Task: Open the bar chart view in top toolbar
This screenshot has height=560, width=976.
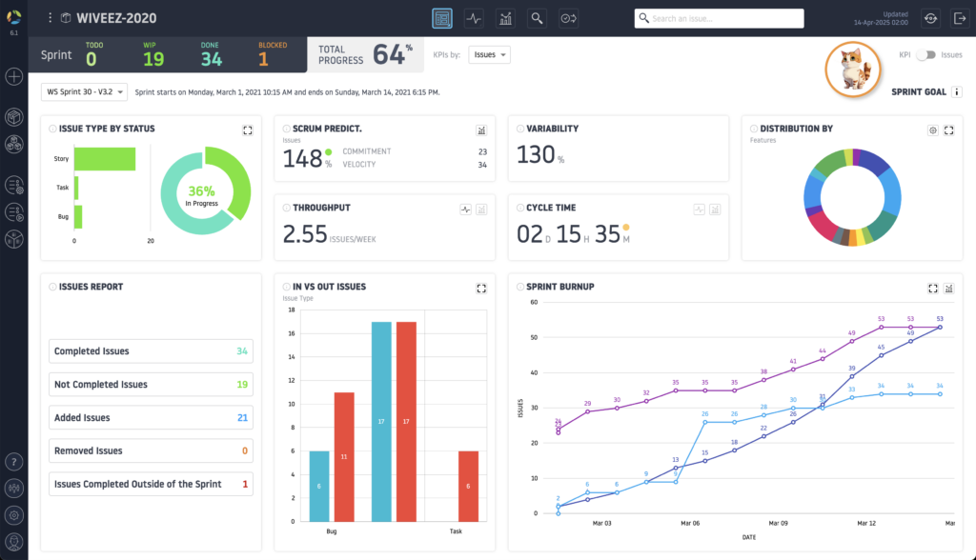Action: (505, 18)
